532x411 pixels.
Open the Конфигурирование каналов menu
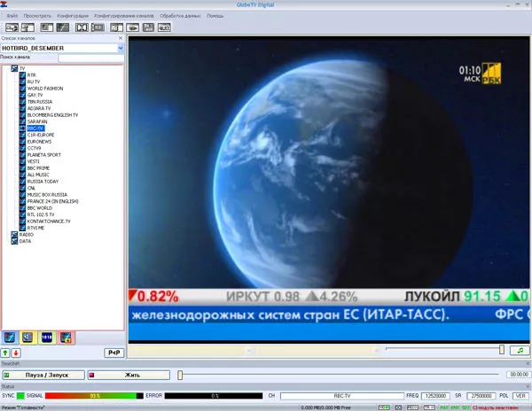click(124, 16)
